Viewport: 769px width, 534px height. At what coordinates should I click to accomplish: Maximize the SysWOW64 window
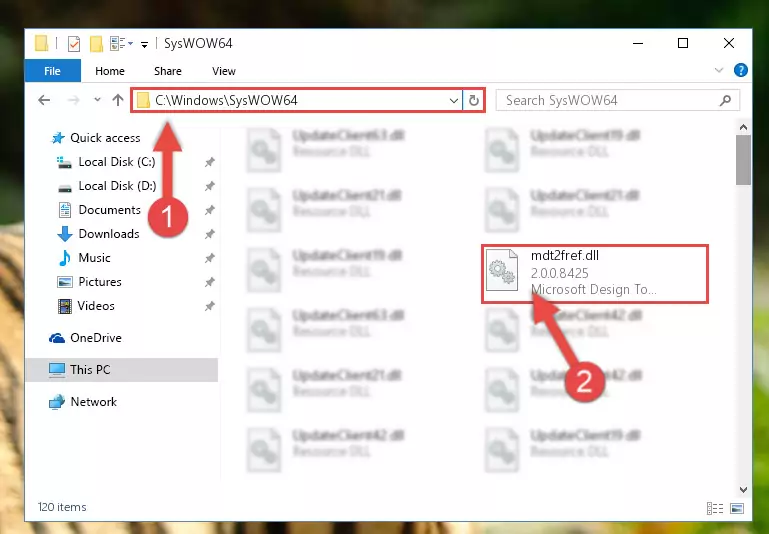click(683, 43)
